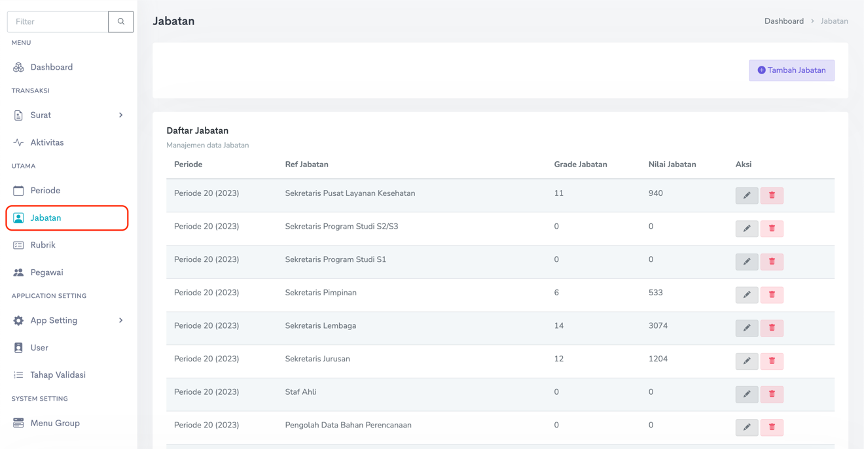
Task: Click the Dashboard breadcrumb link
Action: pos(783,21)
